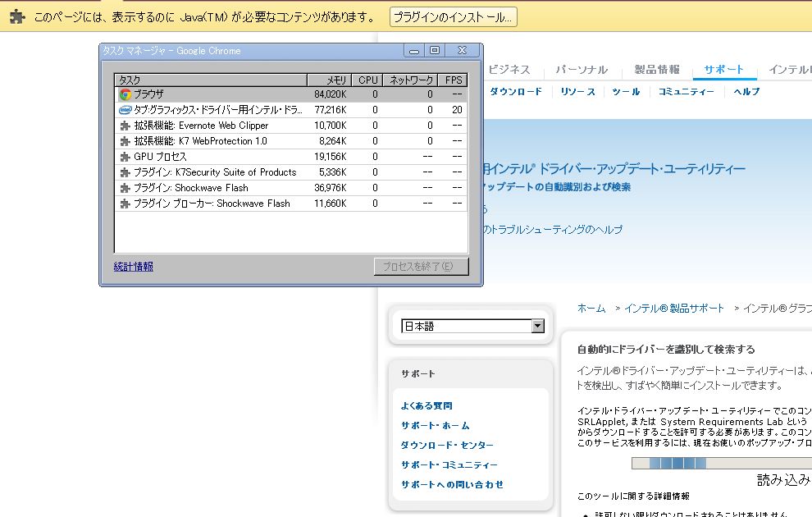Click the puzzle icon beside K7Security Suite of Products
This screenshot has width=812, height=517.
(x=125, y=172)
